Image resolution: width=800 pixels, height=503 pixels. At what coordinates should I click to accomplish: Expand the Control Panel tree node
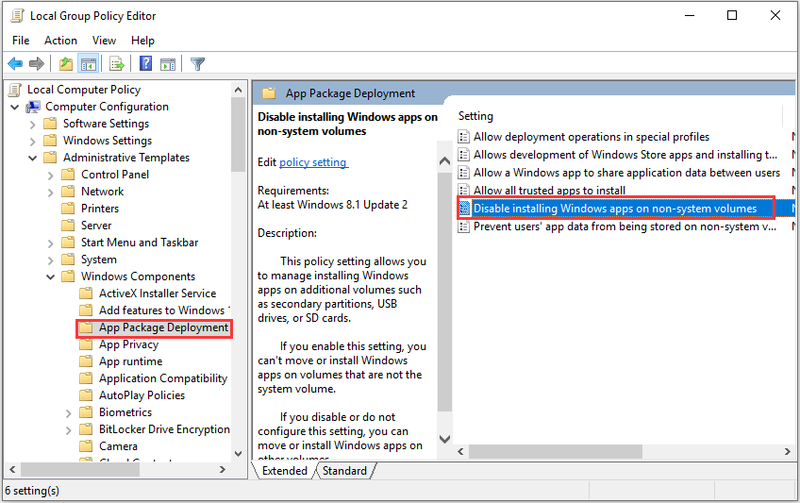[x=51, y=175]
